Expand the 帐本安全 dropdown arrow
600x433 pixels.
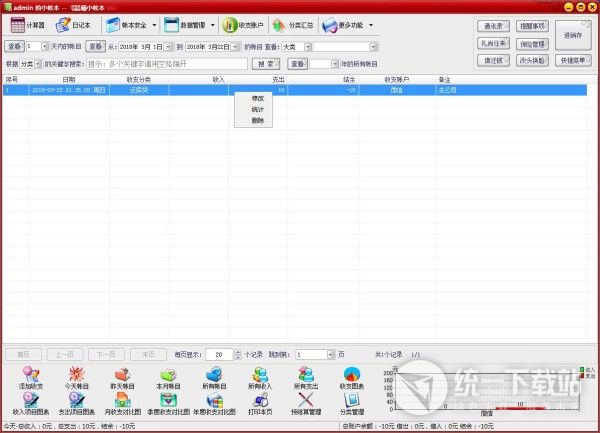(x=154, y=25)
